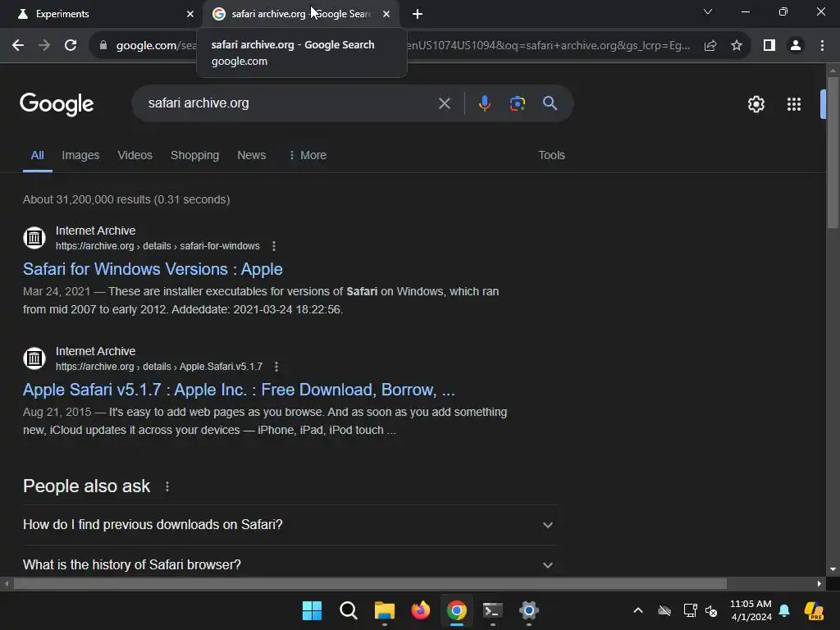840x630 pixels.
Task: Open Google quick settings gear
Action: click(x=756, y=104)
